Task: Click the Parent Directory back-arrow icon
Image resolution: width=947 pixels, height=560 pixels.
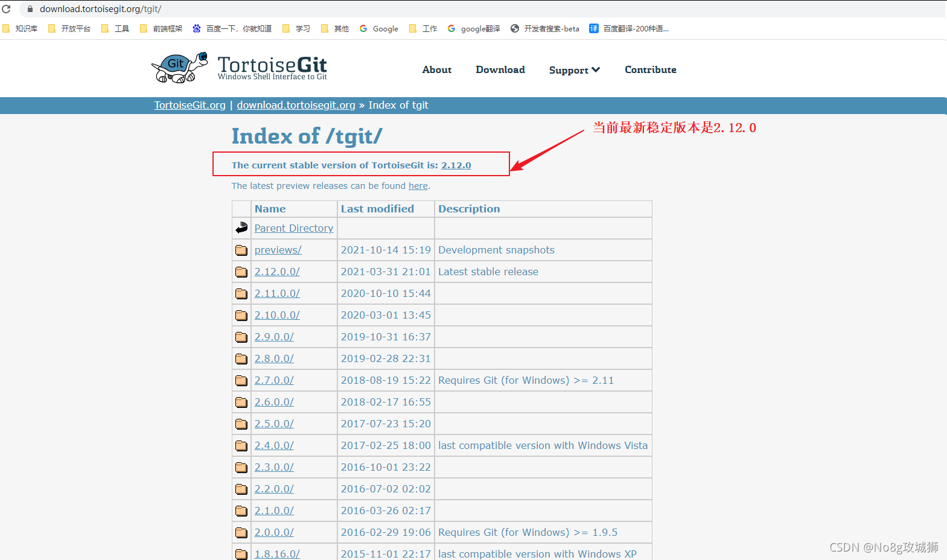Action: (x=241, y=227)
